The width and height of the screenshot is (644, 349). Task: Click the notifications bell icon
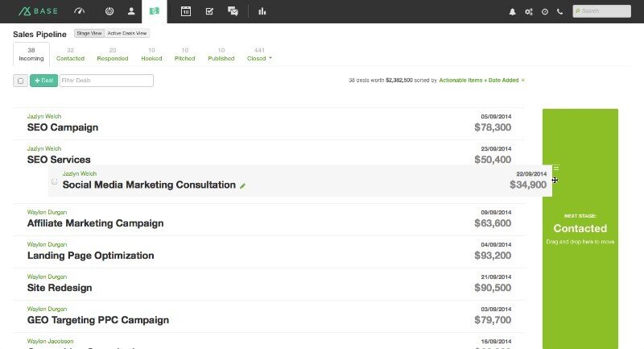point(513,12)
